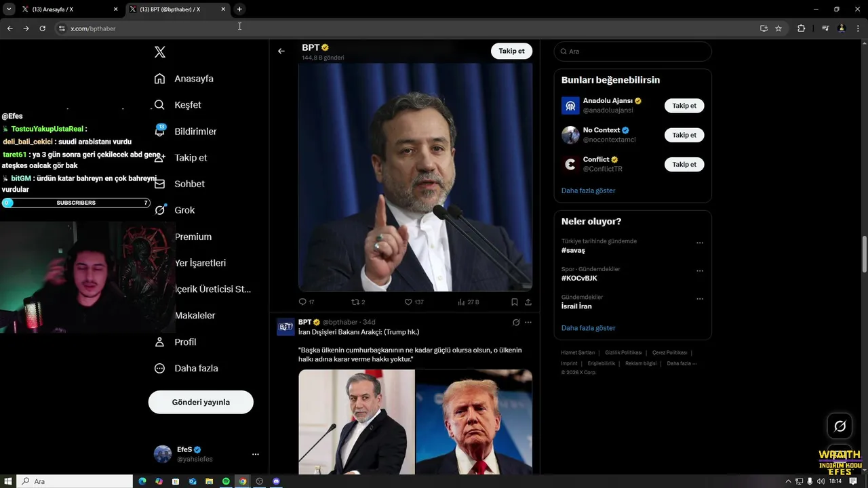Open Hizmet Şartları footer link
This screenshot has width=868, height=488.
click(578, 352)
